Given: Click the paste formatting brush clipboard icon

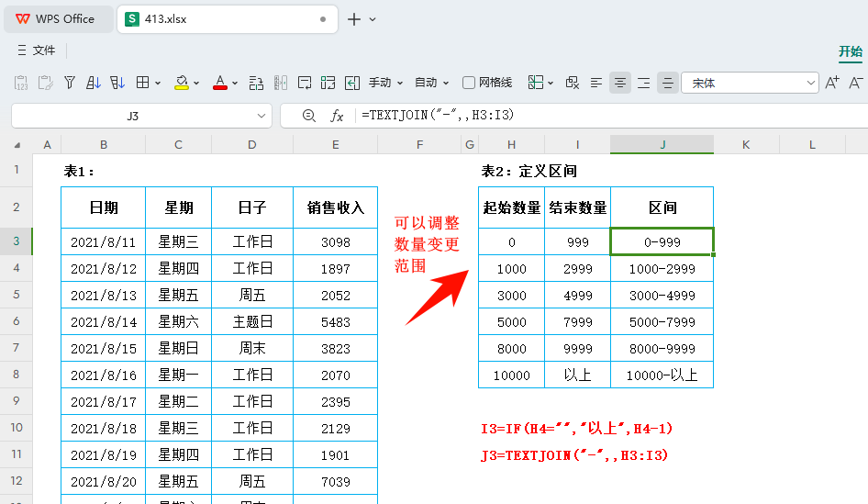Looking at the screenshot, I should point(45,83).
